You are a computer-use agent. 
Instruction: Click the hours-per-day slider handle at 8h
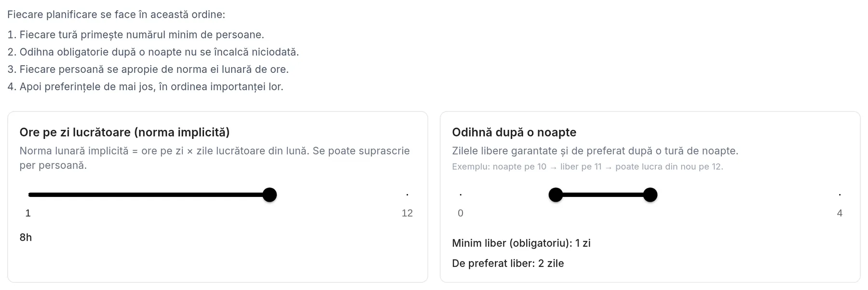[x=270, y=195]
